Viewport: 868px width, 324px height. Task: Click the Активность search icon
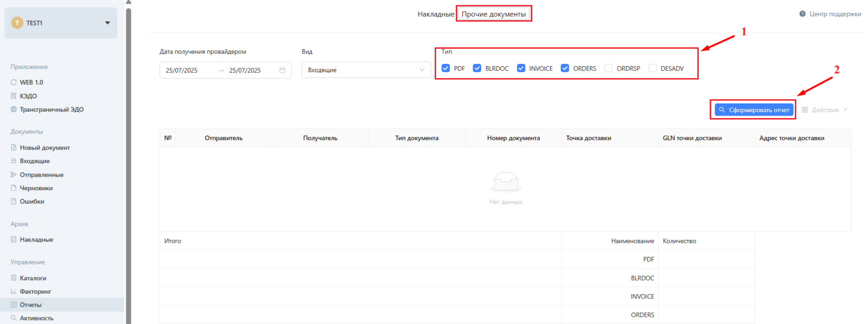tap(14, 318)
